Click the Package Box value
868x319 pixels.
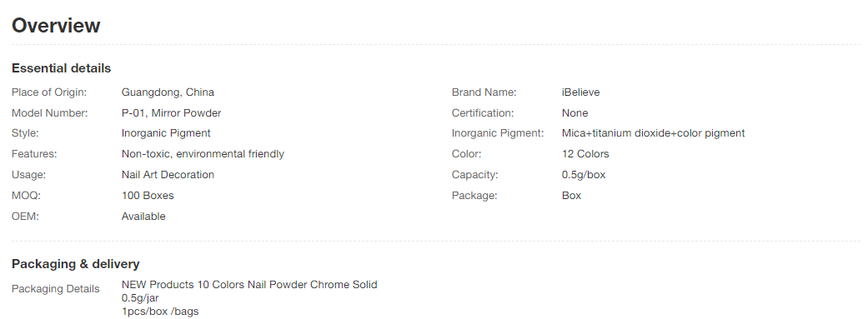tap(571, 196)
